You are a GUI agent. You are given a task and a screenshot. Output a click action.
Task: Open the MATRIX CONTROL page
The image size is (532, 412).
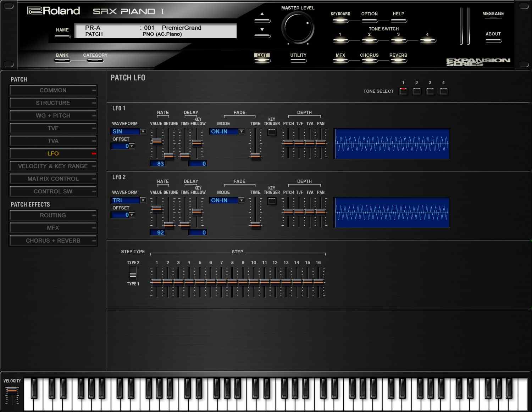(53, 179)
